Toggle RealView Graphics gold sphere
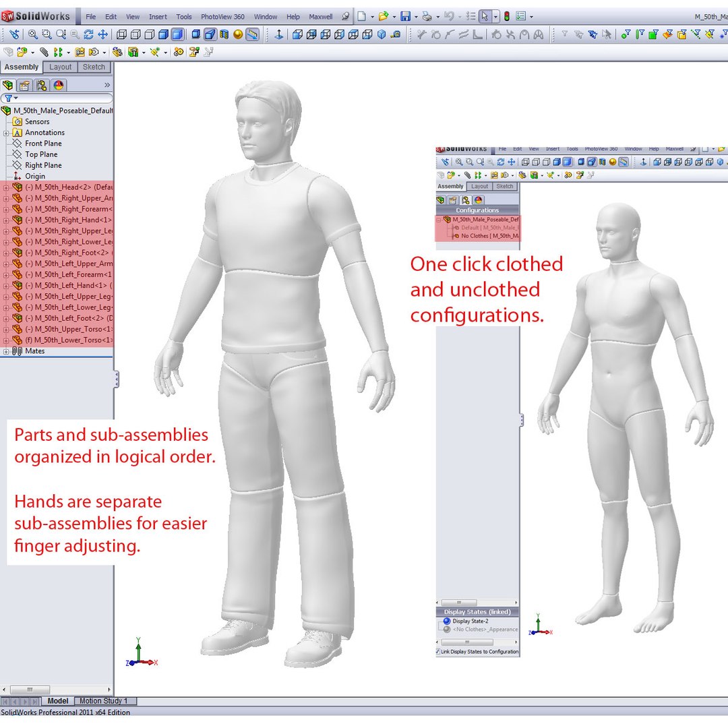Image resolution: width=728 pixels, height=728 pixels. [238, 34]
